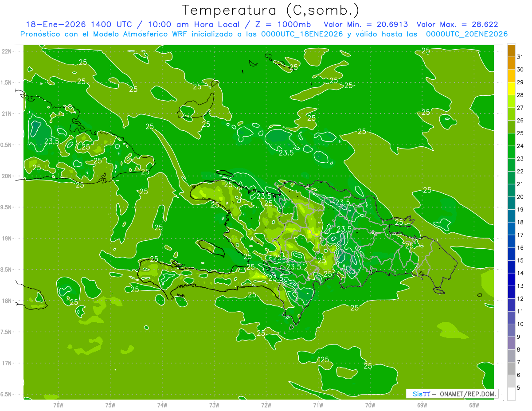
Task: Click the brown swatch above legend value 31
Action: [511, 51]
